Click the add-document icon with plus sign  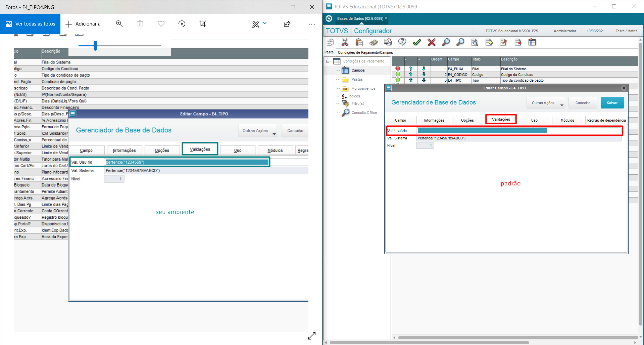point(489,42)
